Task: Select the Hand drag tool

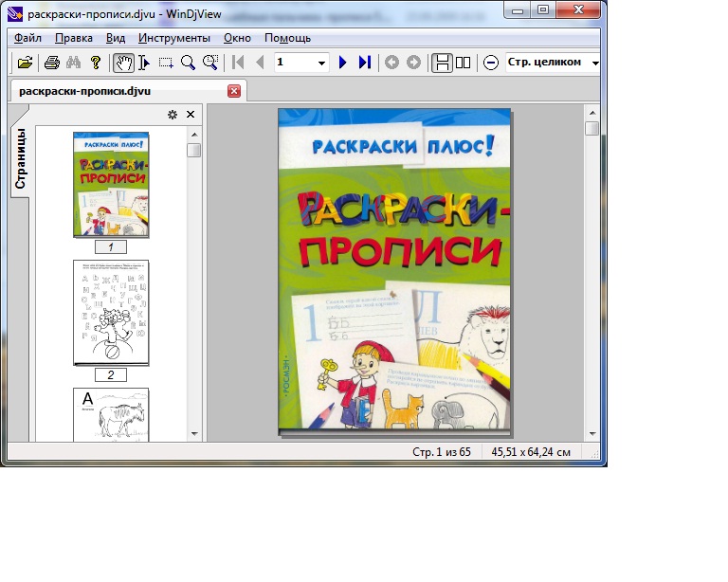Action: [123, 63]
